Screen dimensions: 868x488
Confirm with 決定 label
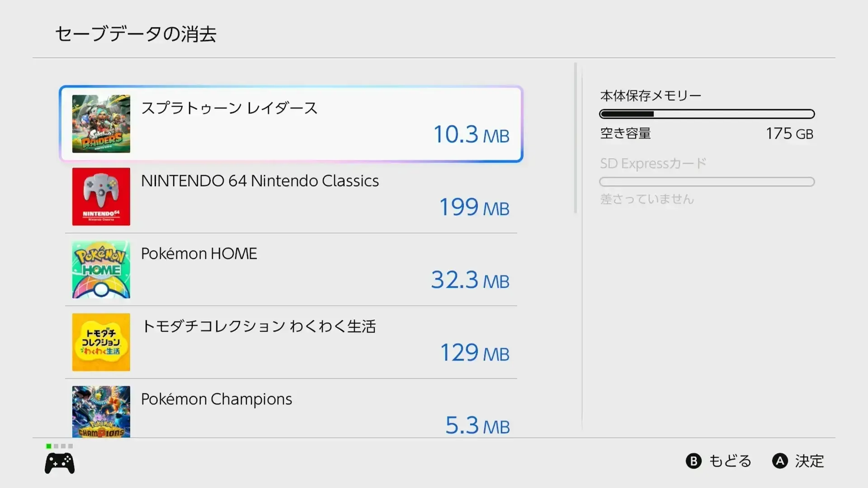pyautogui.click(x=810, y=461)
